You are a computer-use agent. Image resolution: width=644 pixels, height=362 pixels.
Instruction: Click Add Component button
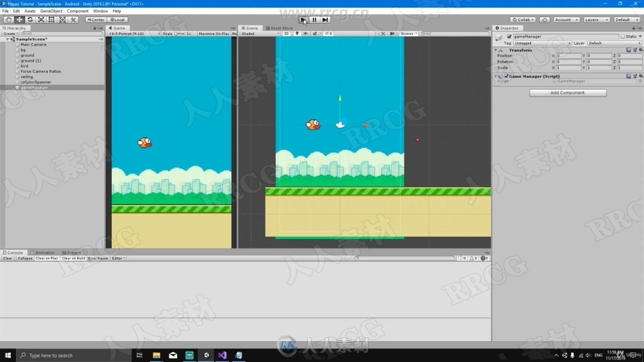(568, 93)
